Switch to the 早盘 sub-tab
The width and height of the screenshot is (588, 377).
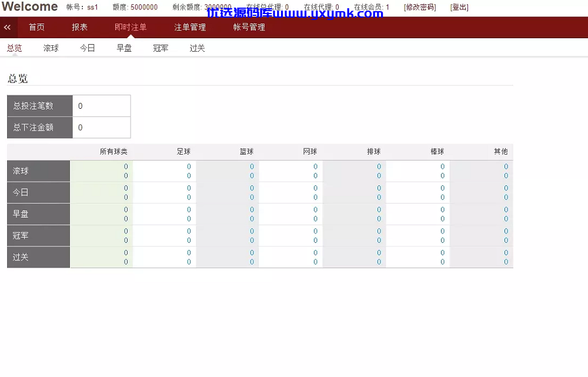click(124, 48)
